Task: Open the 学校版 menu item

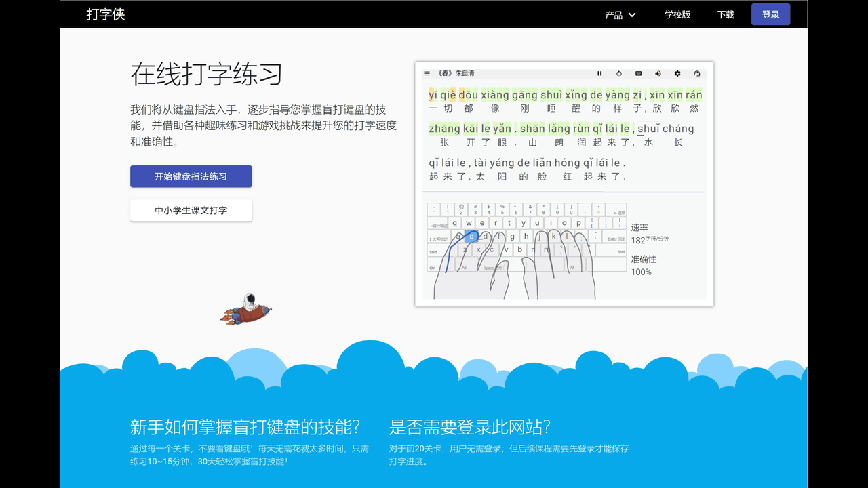Action: 677,14
